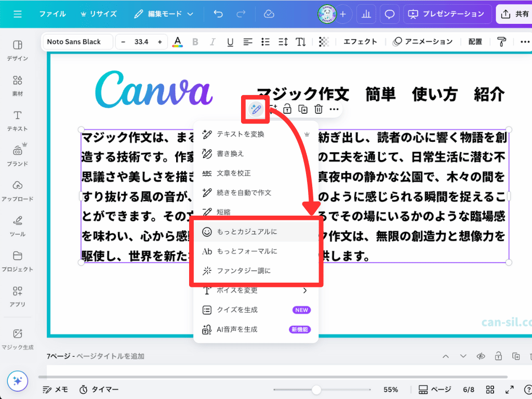Duplicate the selected text box

(x=303, y=109)
